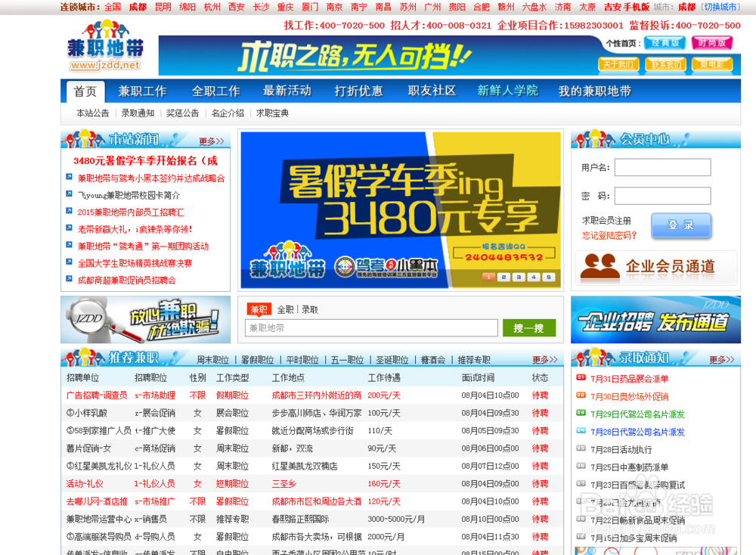Open the 微电影 banner button

pos(712,64)
